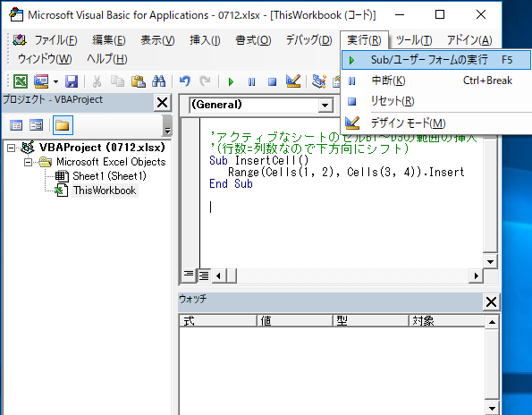The width and height of the screenshot is (532, 415).
Task: Toggle Folders view in project pane
Action: (x=63, y=125)
